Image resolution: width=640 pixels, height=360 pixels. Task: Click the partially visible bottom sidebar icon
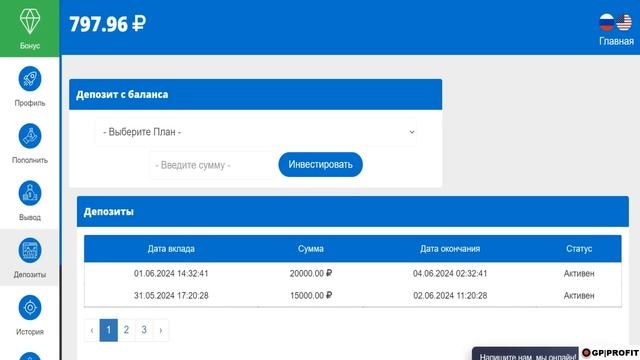(30, 356)
